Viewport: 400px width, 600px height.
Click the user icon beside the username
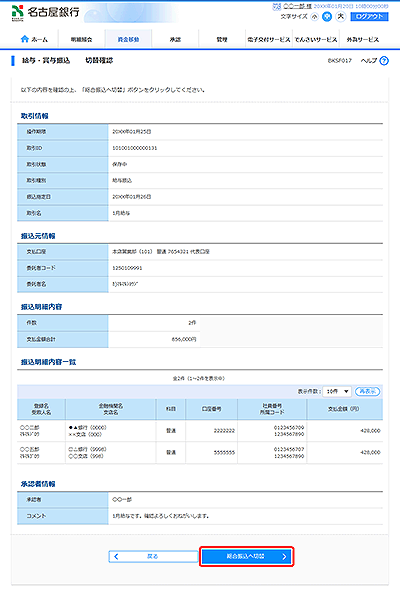tap(277, 7)
